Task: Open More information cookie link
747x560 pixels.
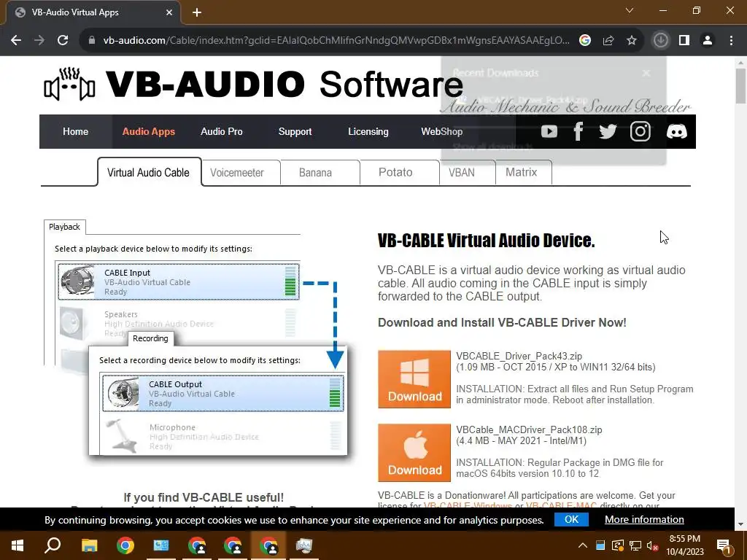Action: [644, 519]
